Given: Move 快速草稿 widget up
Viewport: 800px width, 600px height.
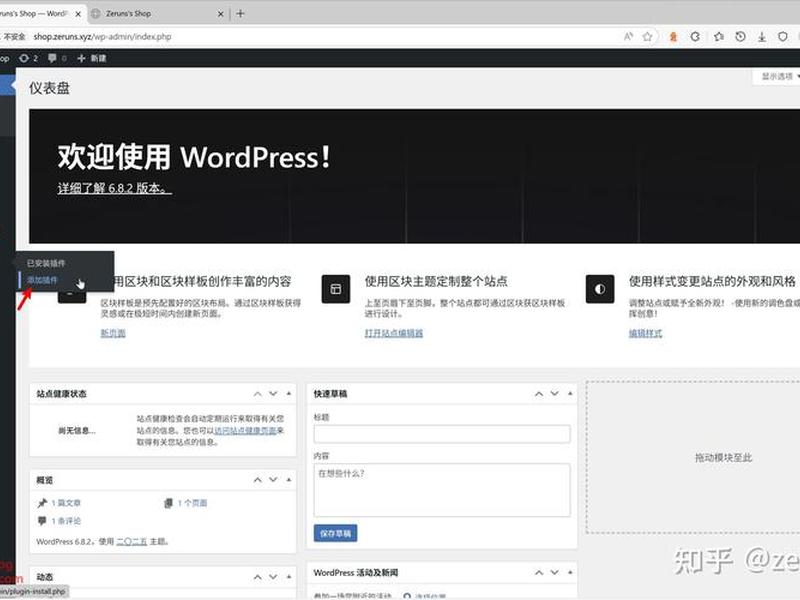Looking at the screenshot, I should coord(539,394).
